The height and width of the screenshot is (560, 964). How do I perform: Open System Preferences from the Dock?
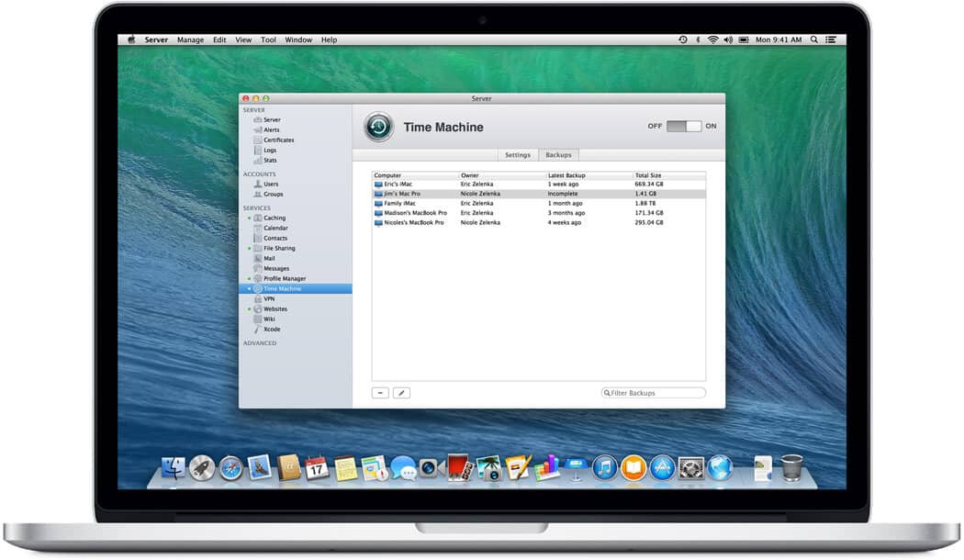click(691, 468)
